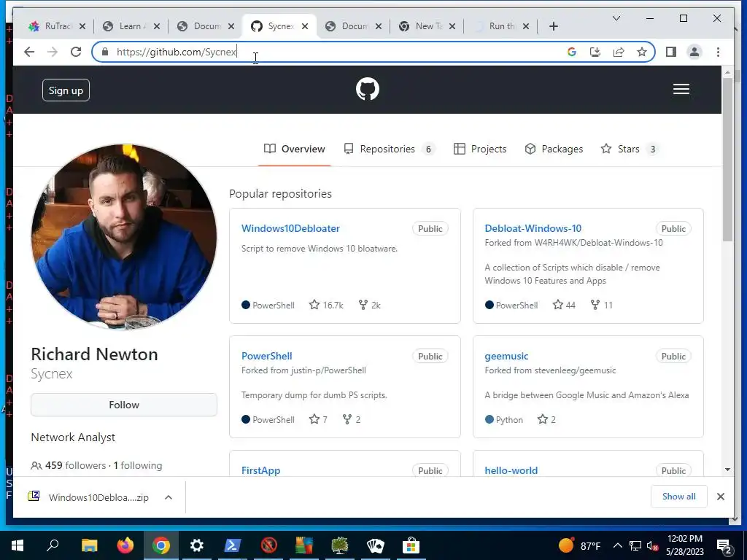Open the Windows Start menu
The image size is (747, 560).
[x=18, y=545]
